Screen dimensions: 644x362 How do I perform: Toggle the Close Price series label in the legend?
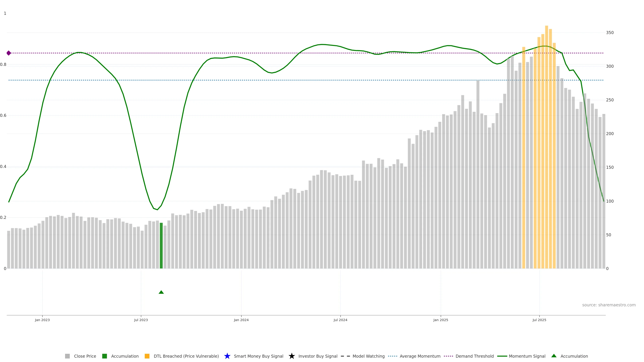coord(85,356)
